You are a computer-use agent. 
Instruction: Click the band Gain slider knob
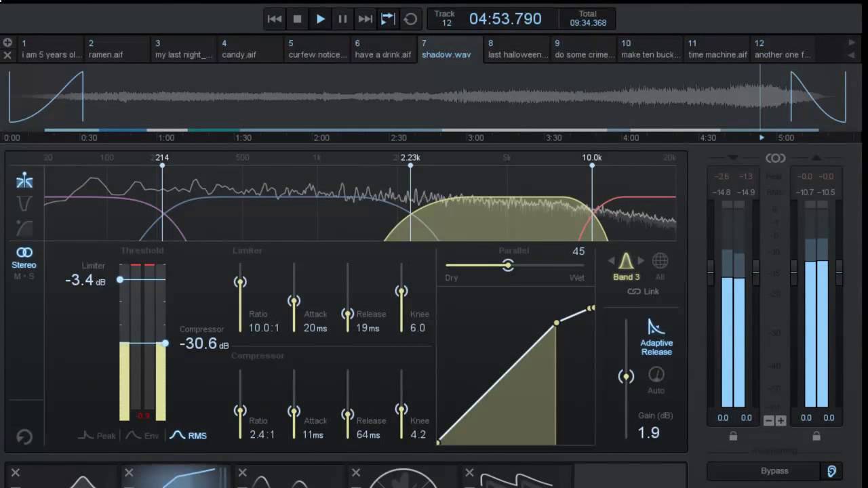pyautogui.click(x=626, y=376)
